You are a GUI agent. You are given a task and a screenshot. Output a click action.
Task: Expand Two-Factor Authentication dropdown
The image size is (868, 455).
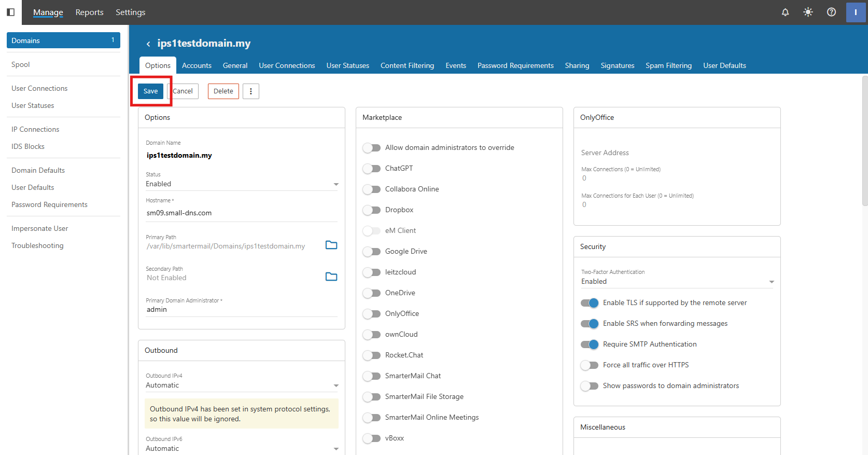coord(677,282)
